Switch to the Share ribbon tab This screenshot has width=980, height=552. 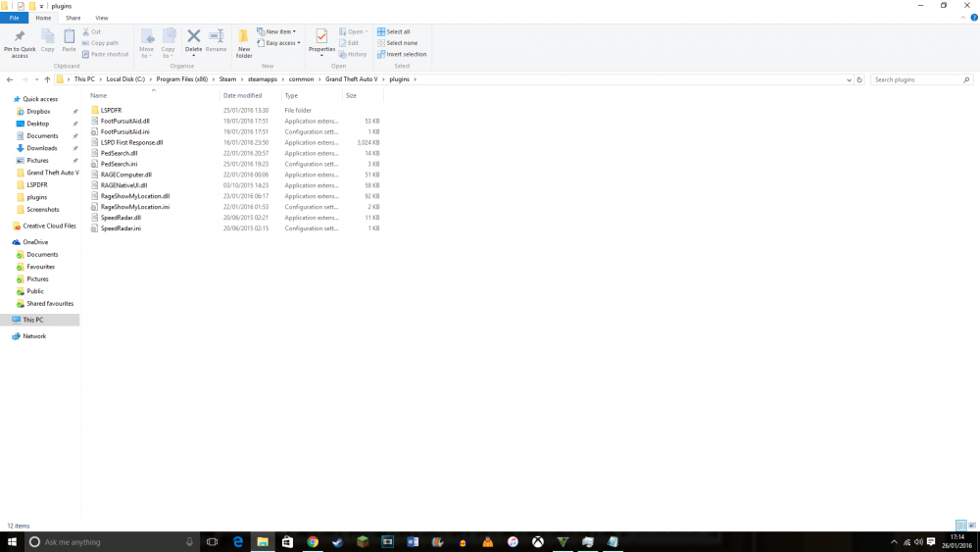click(73, 18)
